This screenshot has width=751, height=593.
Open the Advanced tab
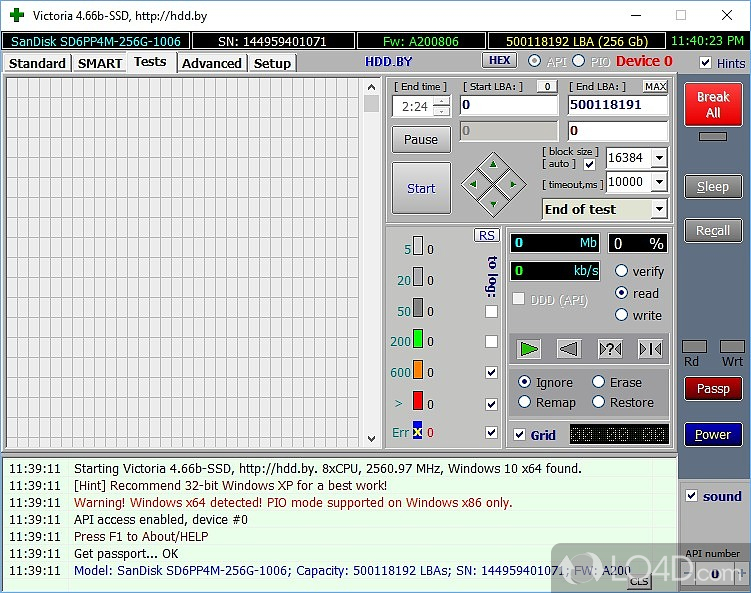212,63
